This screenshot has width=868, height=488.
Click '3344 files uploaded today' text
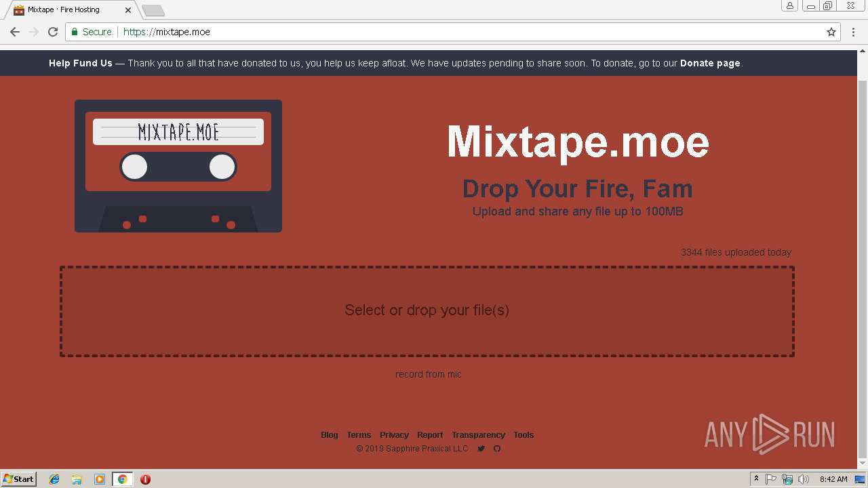[736, 252]
